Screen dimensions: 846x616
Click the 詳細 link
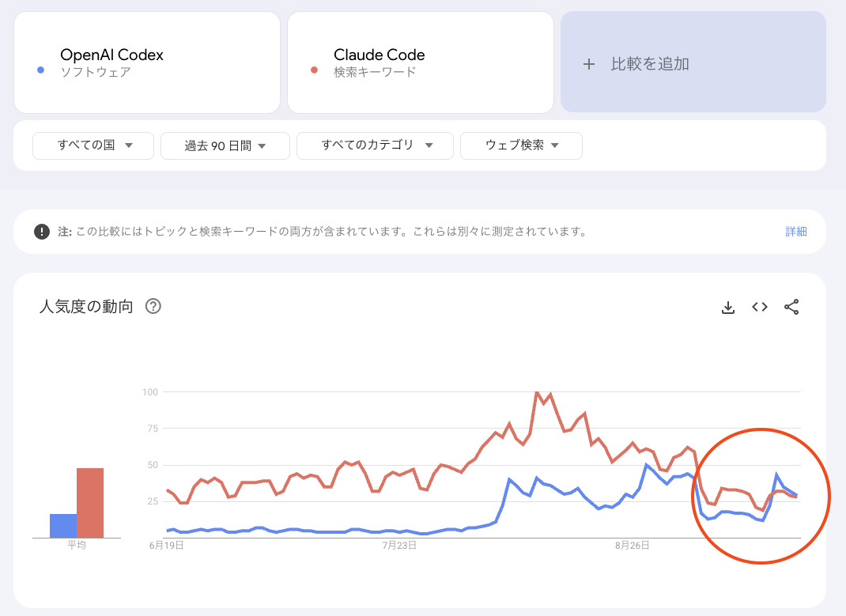(x=795, y=231)
